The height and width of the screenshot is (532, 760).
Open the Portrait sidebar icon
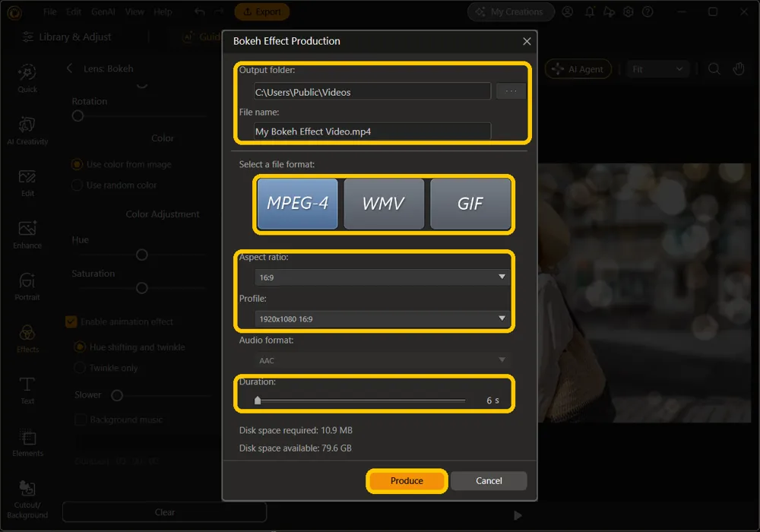pyautogui.click(x=27, y=287)
